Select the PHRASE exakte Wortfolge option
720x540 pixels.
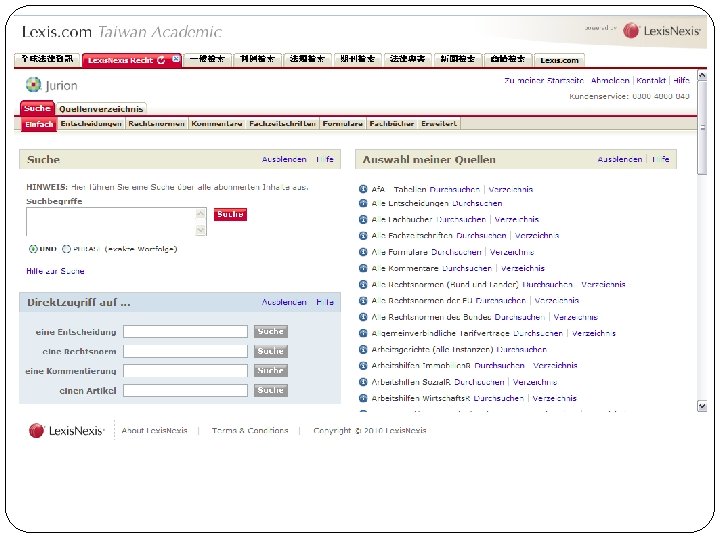point(67,249)
